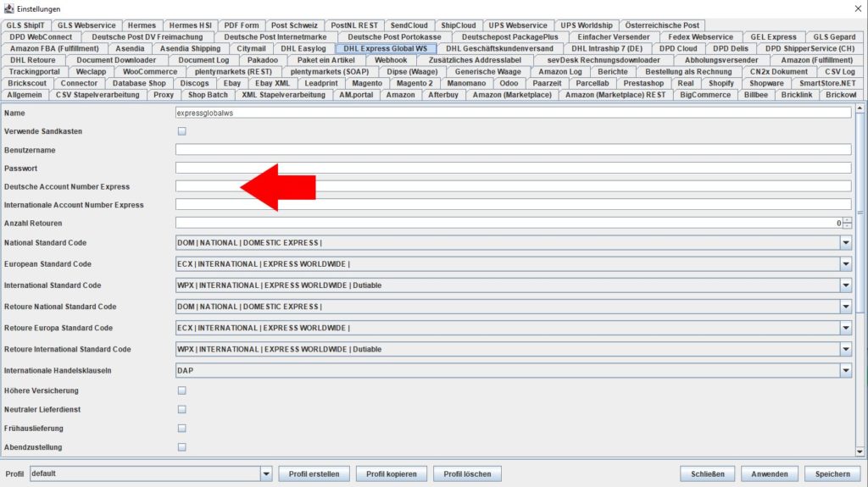Open International Standard Code dropdown
The width and height of the screenshot is (868, 487).
pos(845,285)
